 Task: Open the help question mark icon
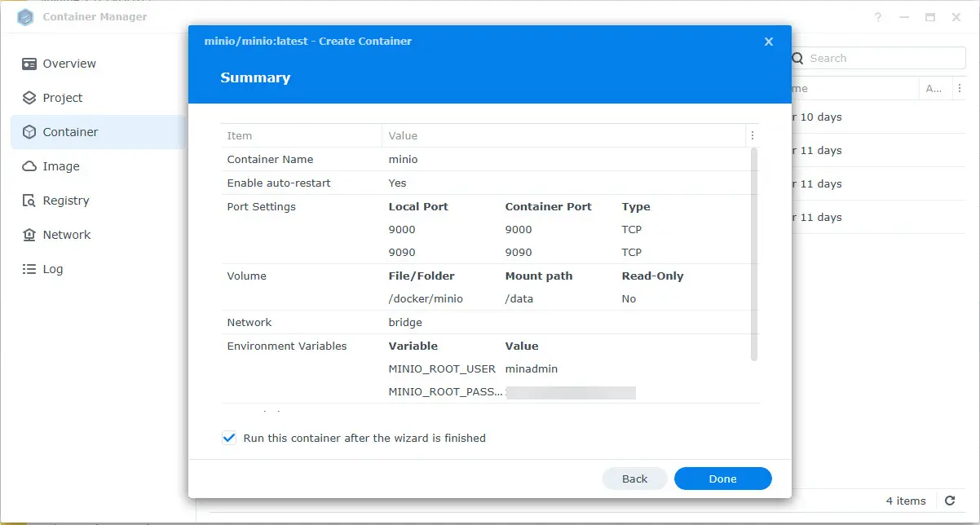coord(878,17)
